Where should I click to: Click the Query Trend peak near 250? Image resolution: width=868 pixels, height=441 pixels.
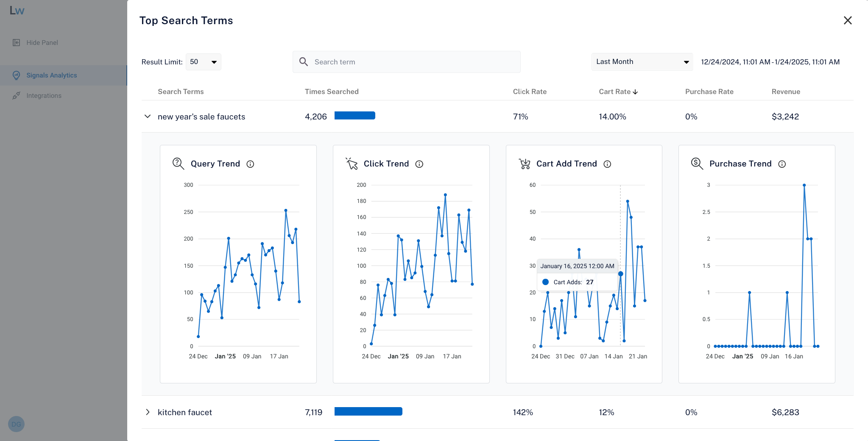pyautogui.click(x=286, y=210)
